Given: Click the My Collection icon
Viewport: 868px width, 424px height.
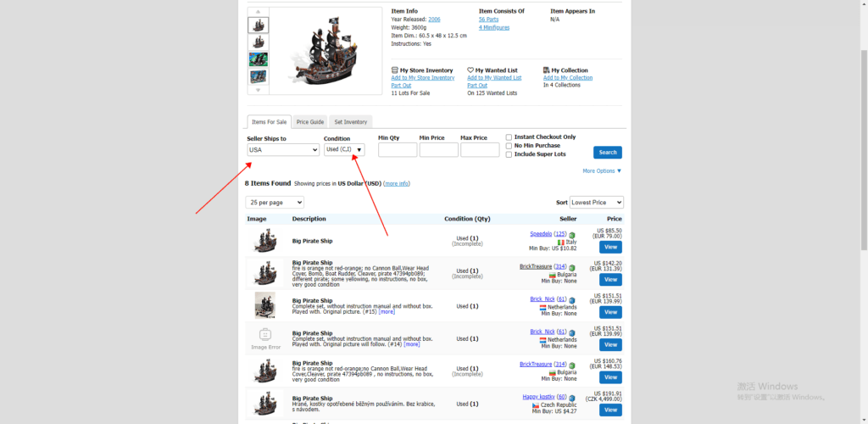Looking at the screenshot, I should click(x=547, y=70).
